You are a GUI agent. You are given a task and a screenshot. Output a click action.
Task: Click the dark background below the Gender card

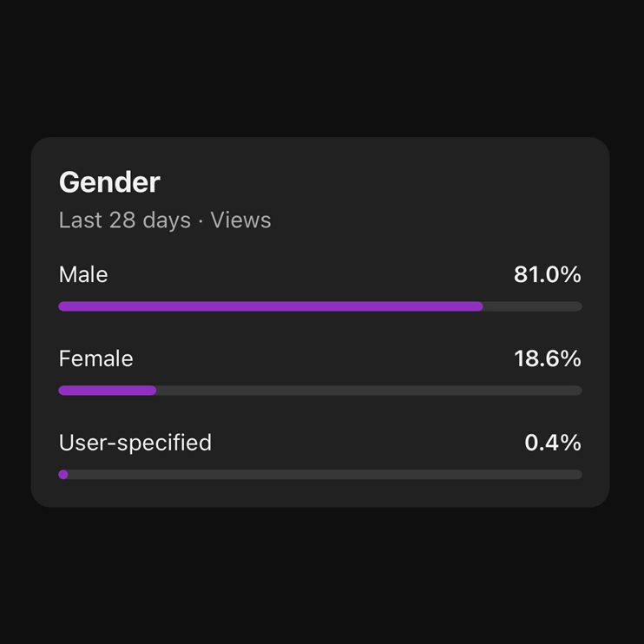[322, 575]
